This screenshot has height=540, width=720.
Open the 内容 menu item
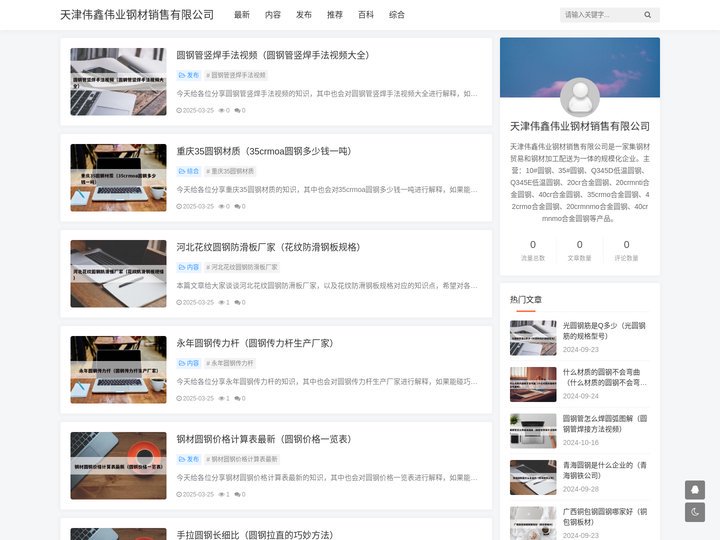coord(273,15)
